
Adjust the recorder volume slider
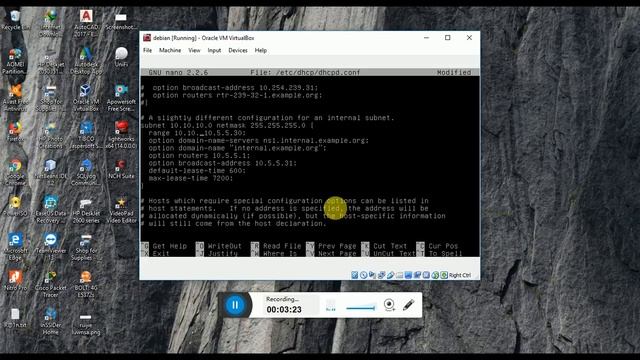click(x=360, y=308)
